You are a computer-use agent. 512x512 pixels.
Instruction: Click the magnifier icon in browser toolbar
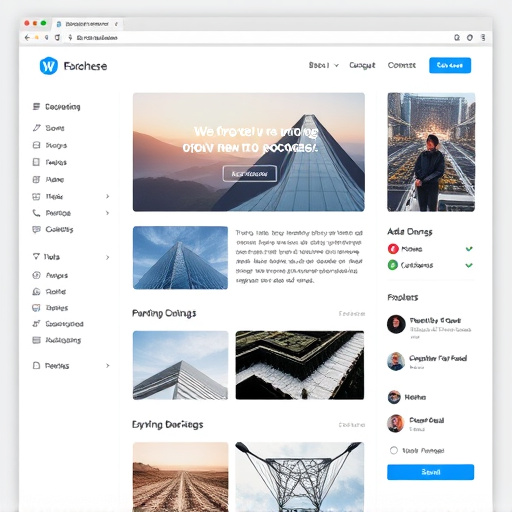click(x=457, y=38)
